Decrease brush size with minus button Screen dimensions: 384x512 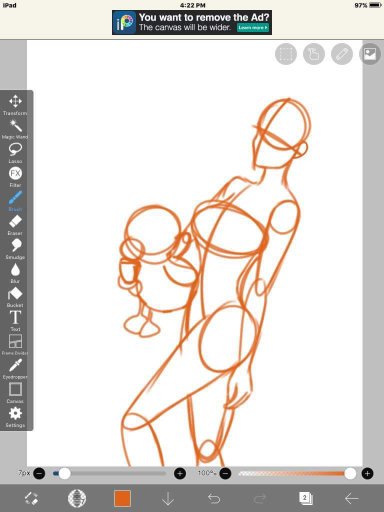[39, 473]
